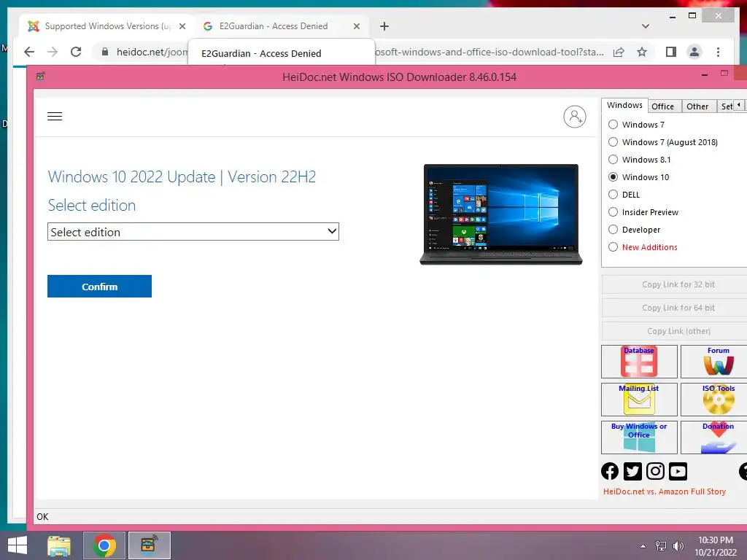Show hidden system tray icons
This screenshot has width=747, height=560.
tap(643, 546)
